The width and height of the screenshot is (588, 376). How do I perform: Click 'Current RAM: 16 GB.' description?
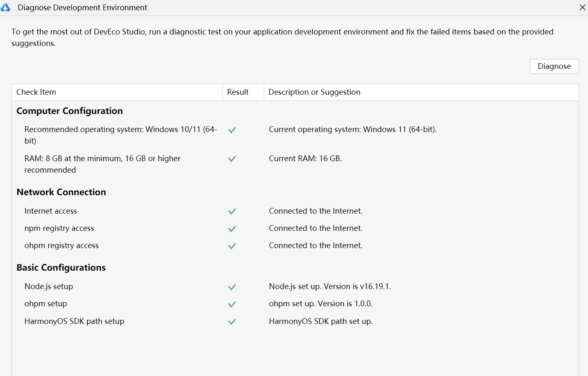click(305, 159)
